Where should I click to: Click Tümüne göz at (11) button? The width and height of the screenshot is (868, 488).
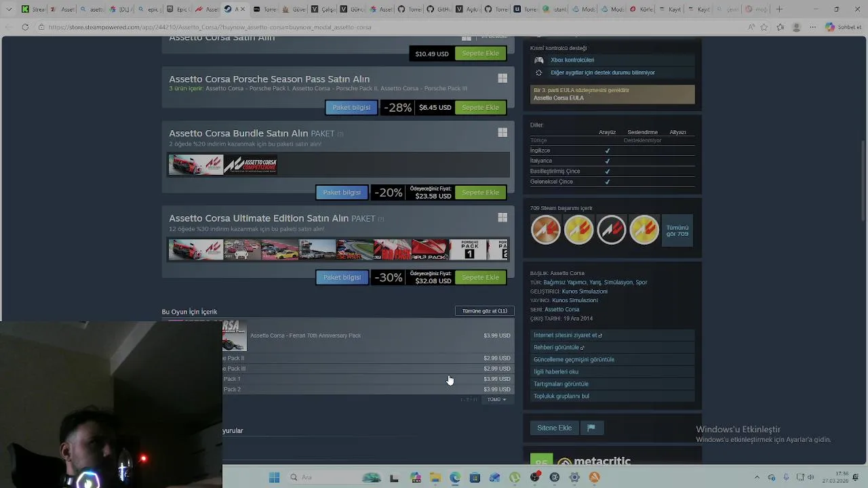coord(484,310)
